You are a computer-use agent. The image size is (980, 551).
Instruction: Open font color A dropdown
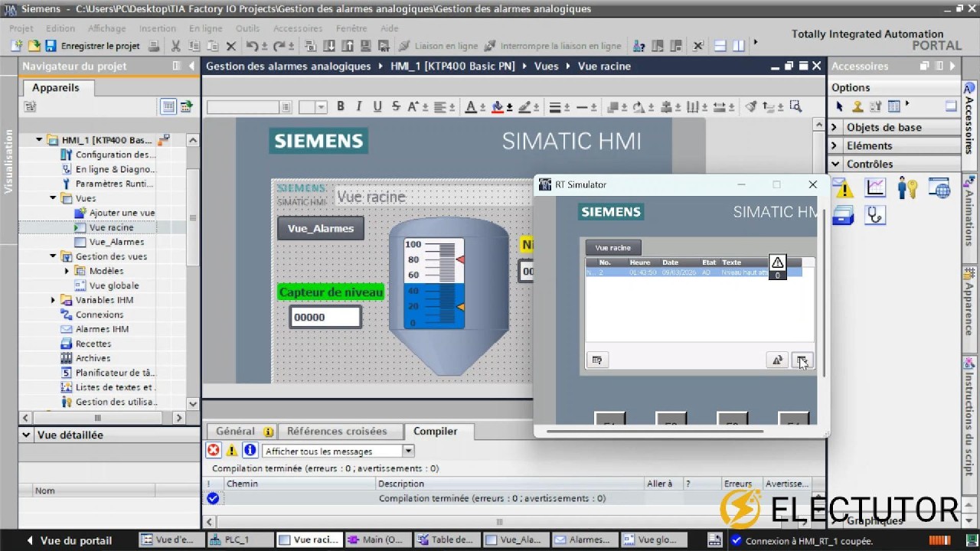pos(473,106)
